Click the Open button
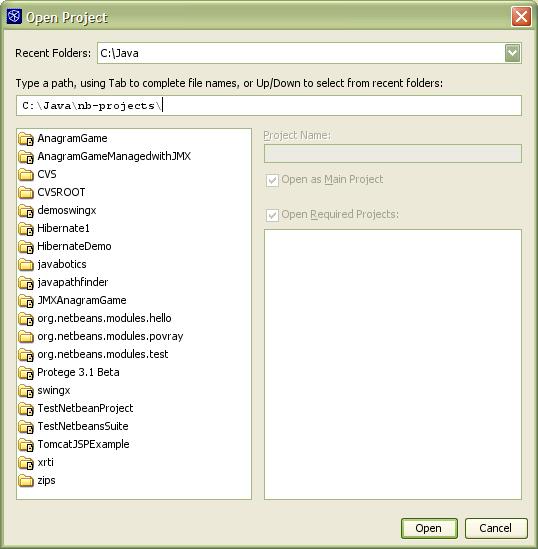Screen dimensions: 538x549 coord(429,528)
